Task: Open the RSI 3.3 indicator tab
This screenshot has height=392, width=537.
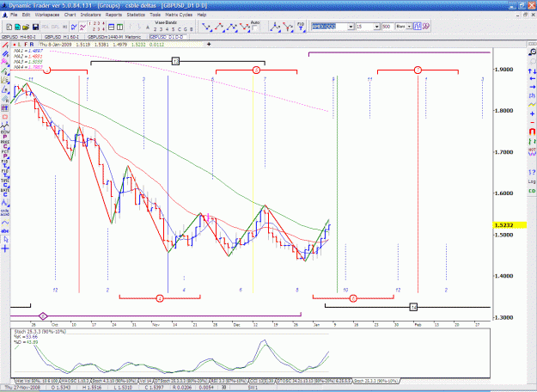Action: [229, 381]
